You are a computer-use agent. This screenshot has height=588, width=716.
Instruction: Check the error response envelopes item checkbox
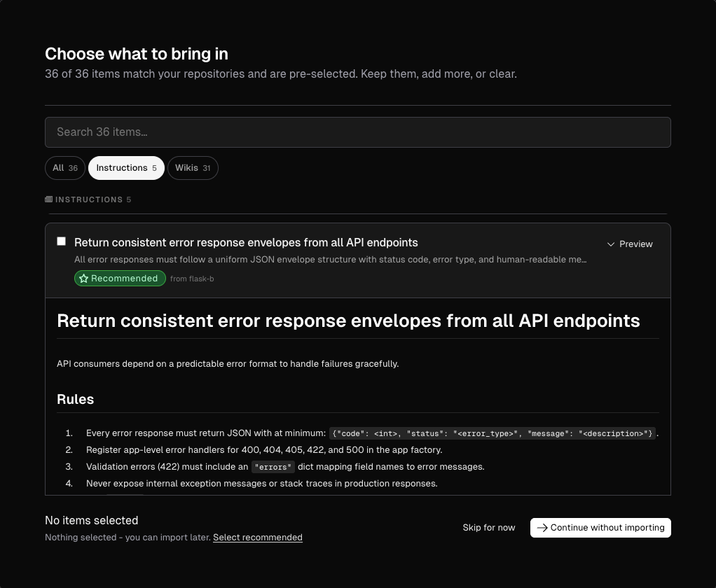coord(61,241)
